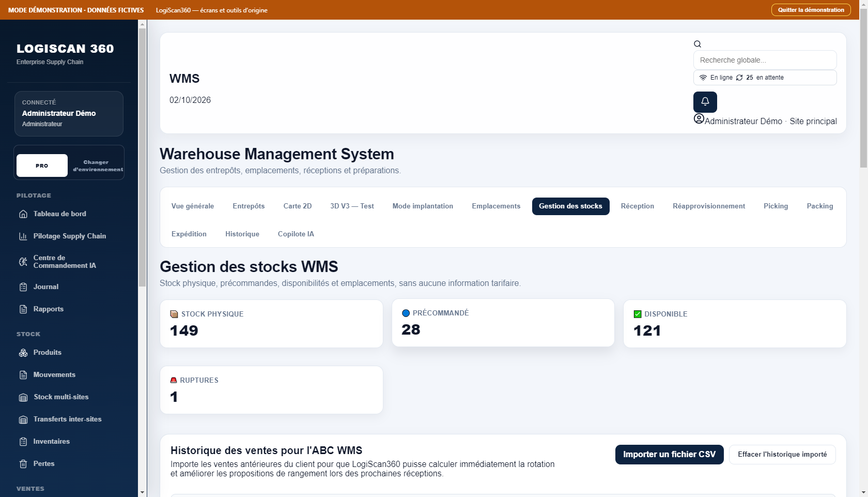Click the Ruptures count card
This screenshot has height=497, width=868.
click(x=271, y=390)
